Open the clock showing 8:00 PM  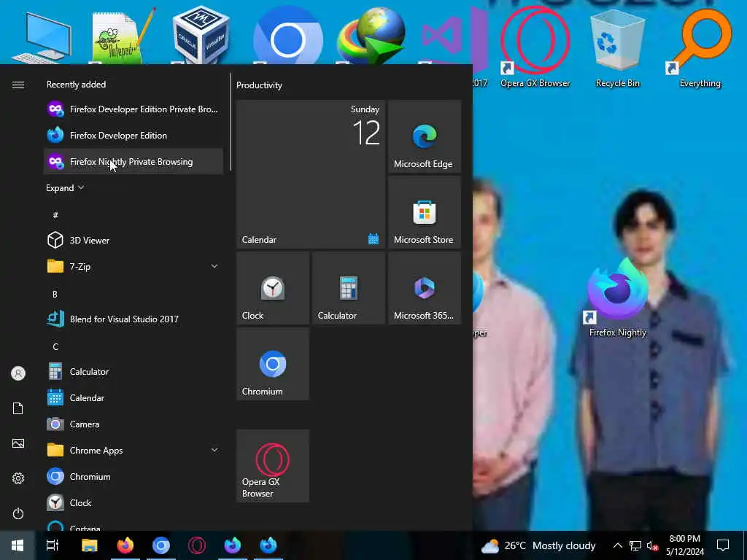(685, 545)
